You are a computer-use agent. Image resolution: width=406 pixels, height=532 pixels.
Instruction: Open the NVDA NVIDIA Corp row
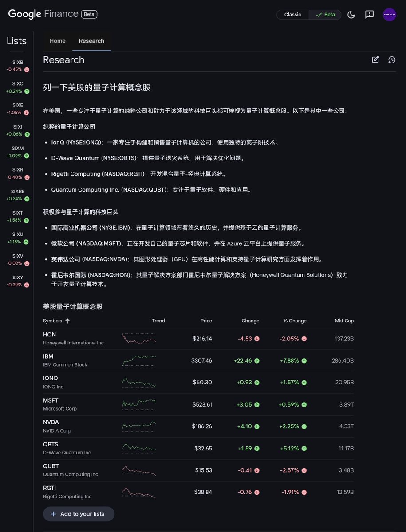pos(198,426)
